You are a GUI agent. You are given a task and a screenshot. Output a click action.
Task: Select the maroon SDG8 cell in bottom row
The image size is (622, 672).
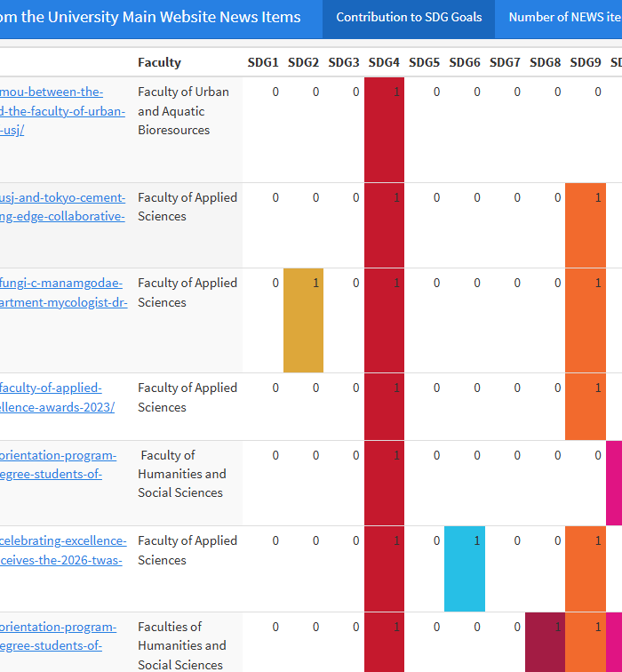[x=545, y=642]
